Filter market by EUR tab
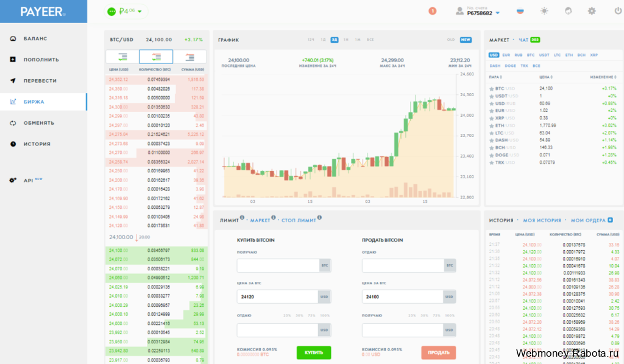Viewport: 624px width, 364px height. pyautogui.click(x=506, y=55)
